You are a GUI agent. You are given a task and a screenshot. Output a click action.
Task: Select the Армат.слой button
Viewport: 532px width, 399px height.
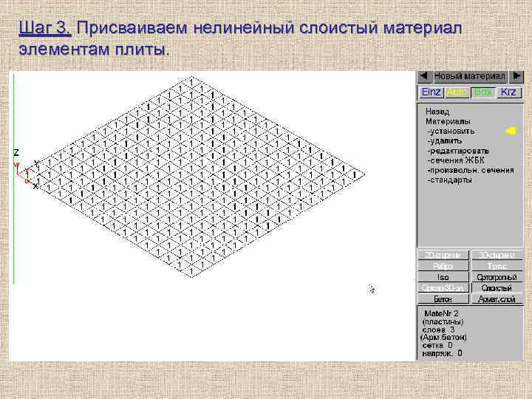coord(497,299)
